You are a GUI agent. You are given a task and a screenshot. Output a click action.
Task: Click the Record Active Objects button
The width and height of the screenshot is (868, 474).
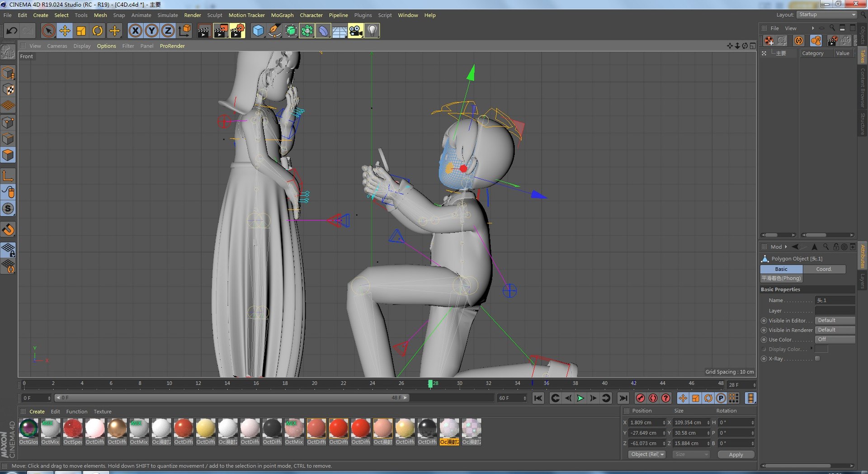[x=640, y=398]
